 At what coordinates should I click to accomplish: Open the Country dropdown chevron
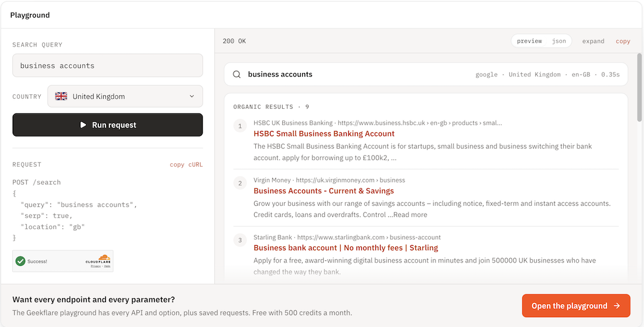pos(192,97)
